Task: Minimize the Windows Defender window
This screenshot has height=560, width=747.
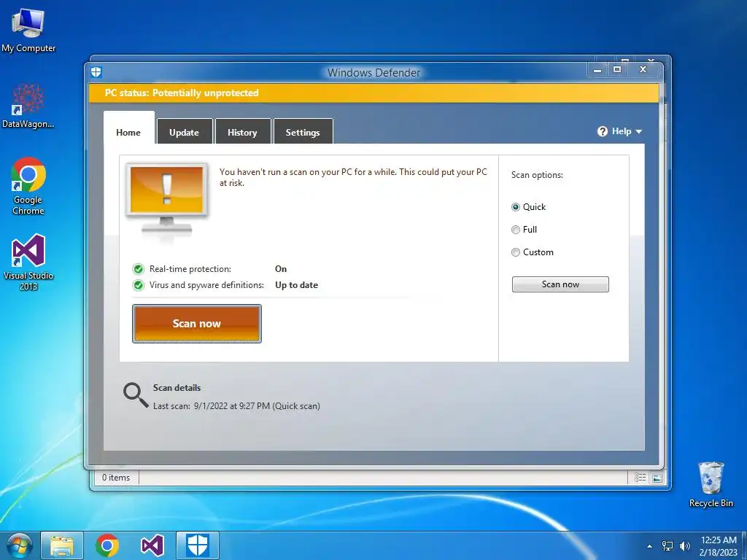Action: tap(597, 69)
